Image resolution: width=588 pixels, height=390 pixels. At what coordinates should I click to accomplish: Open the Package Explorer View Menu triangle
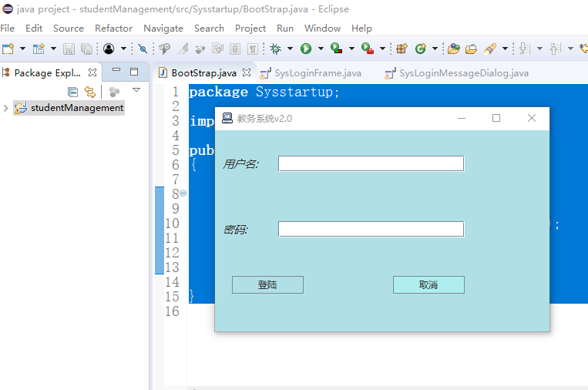pos(136,90)
